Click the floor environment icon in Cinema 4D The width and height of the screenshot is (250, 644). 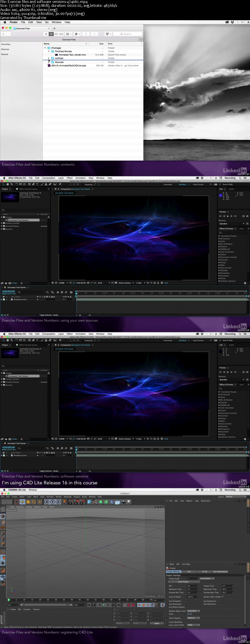117,502
